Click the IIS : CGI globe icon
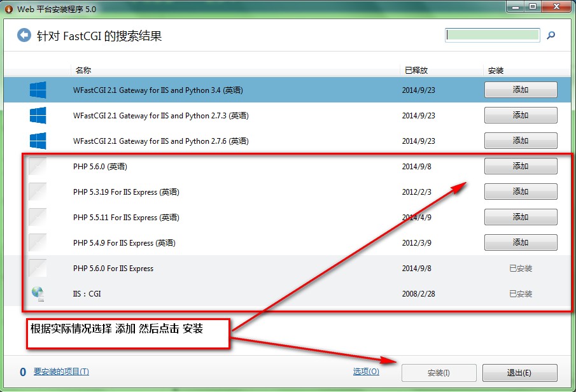Screen dimensions: 576x392 (38, 294)
